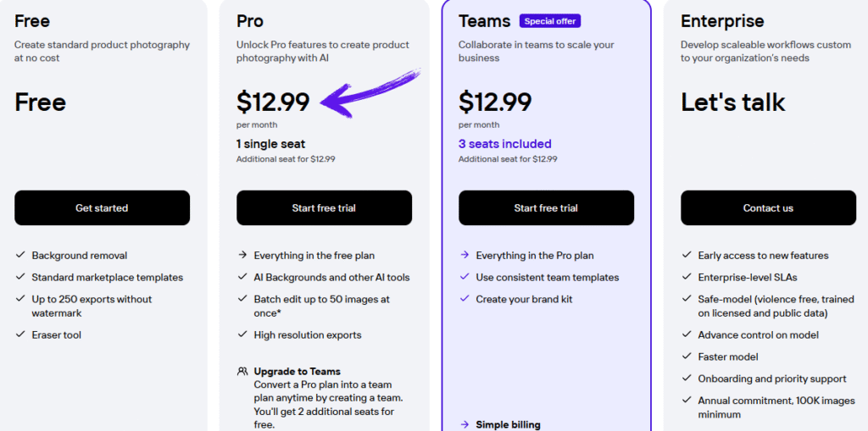This screenshot has width=868, height=431.
Task: Start free trial for Pro plan
Action: [324, 207]
